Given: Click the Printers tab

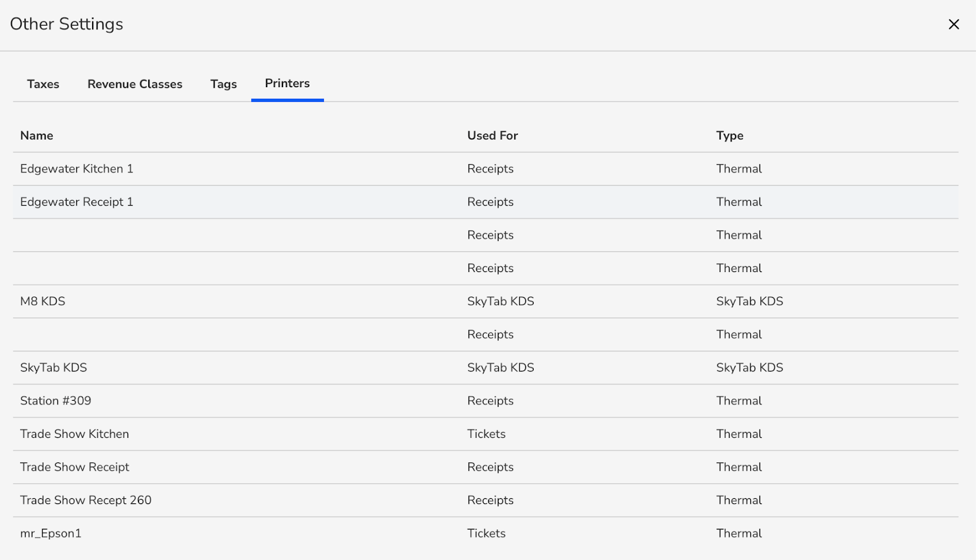Looking at the screenshot, I should click(x=287, y=84).
